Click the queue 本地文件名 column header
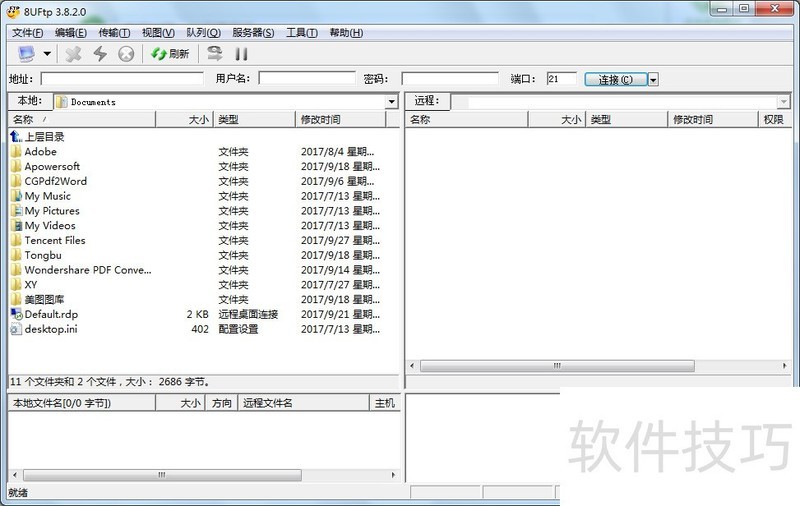 point(82,403)
